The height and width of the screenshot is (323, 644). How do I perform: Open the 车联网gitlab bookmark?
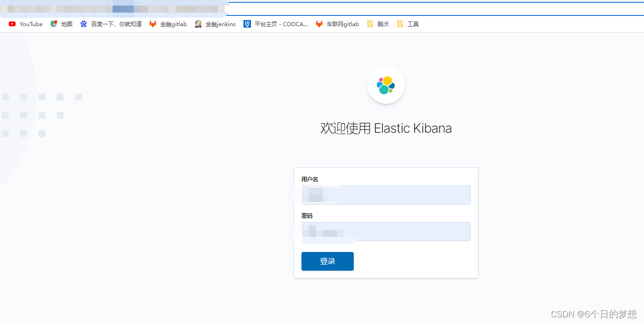337,24
